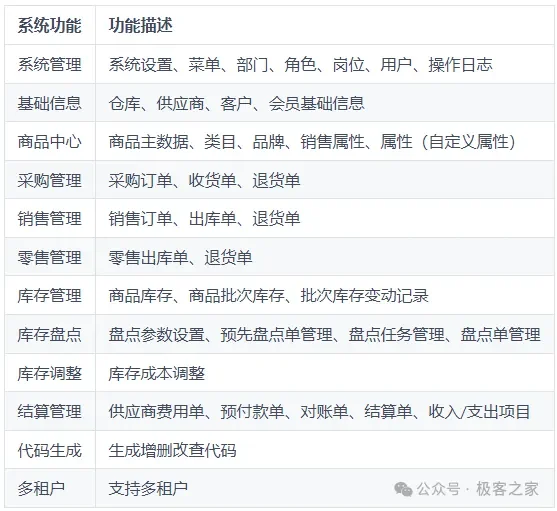Image resolution: width=557 pixels, height=511 pixels.
Task: Click the text 系统设置、菜单、部门、角色、岗位、用户、操作日志
Action: [301, 65]
